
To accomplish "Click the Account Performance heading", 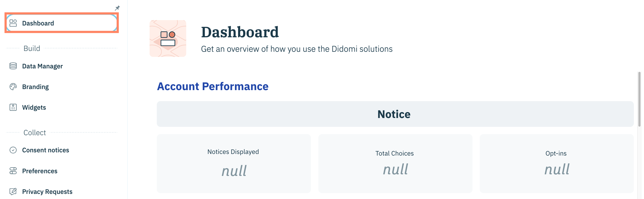I will [213, 86].
